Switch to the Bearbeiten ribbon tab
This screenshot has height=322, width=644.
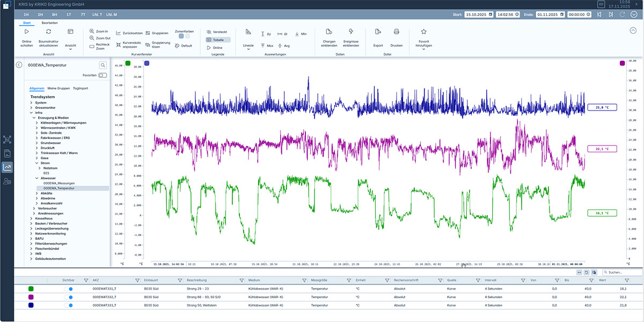click(50, 23)
